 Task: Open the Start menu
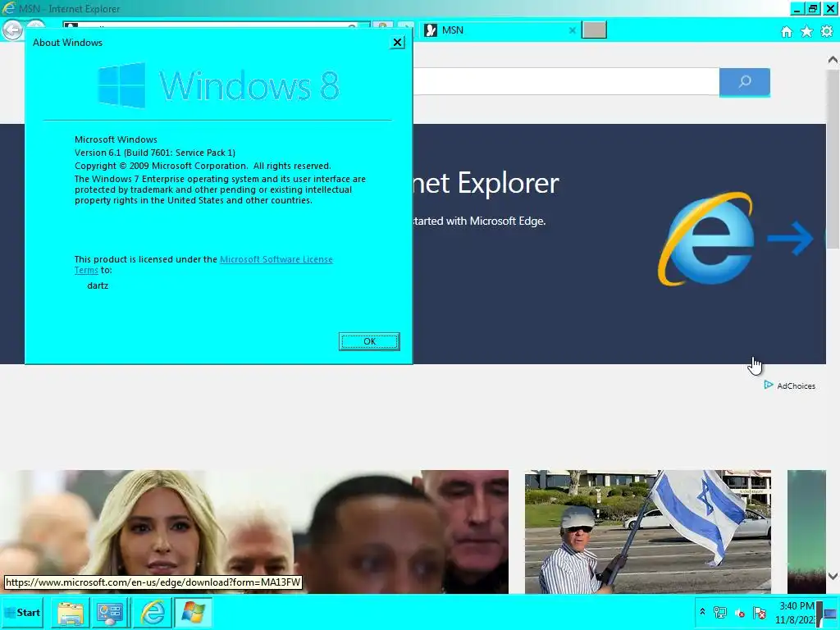22,612
